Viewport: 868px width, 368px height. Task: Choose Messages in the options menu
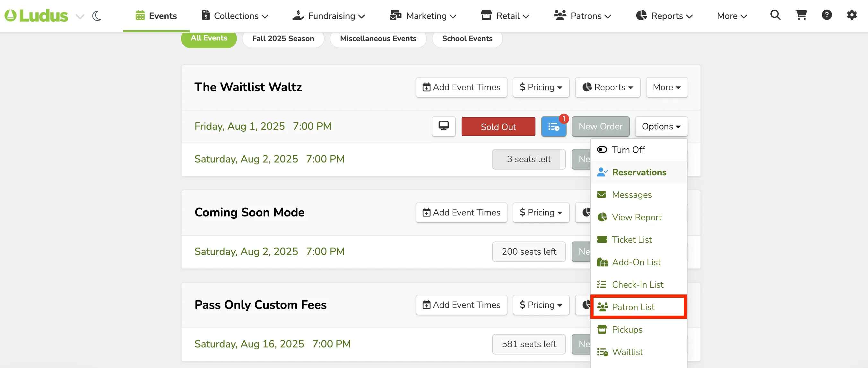[x=638, y=195]
